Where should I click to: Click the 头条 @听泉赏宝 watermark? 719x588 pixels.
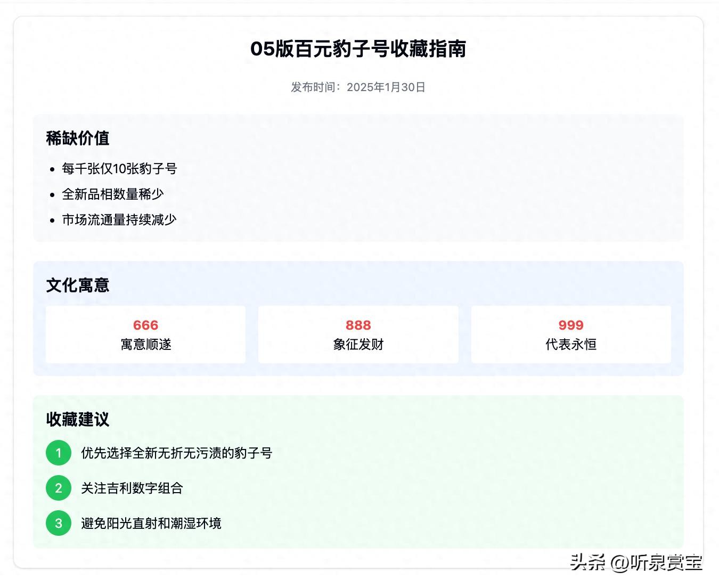tap(636, 562)
